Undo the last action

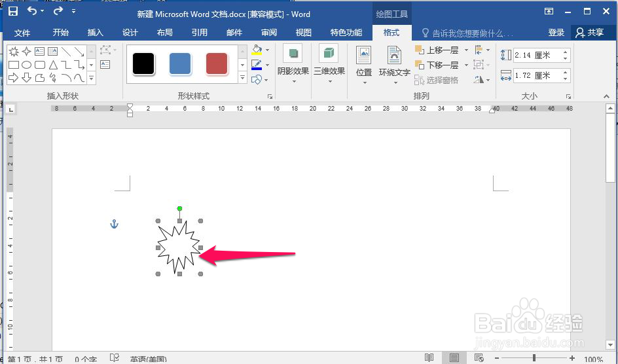click(x=32, y=11)
